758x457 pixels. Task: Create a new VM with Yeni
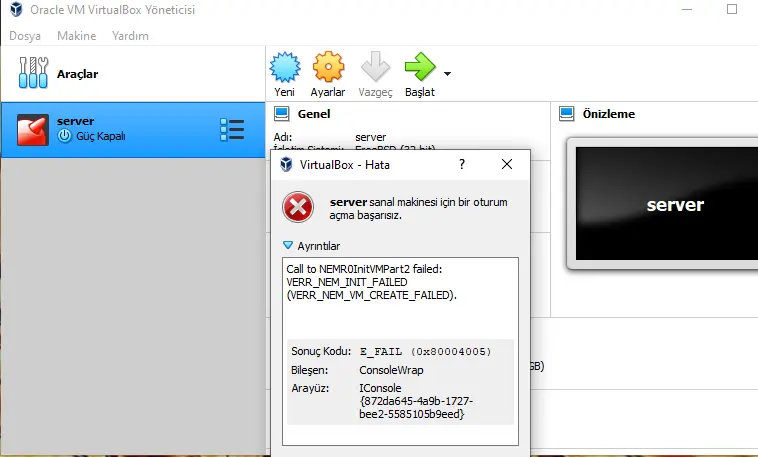(x=285, y=74)
